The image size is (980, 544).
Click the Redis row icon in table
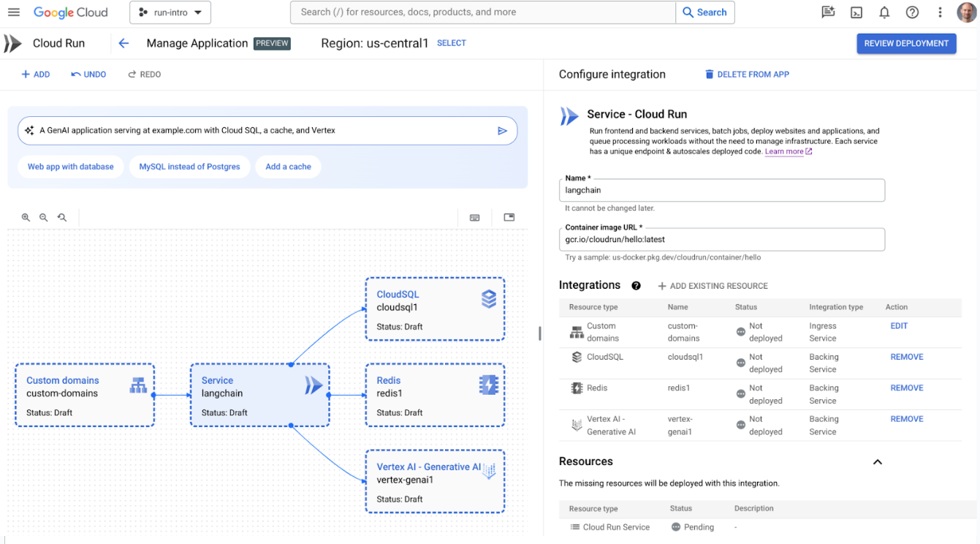(x=577, y=388)
